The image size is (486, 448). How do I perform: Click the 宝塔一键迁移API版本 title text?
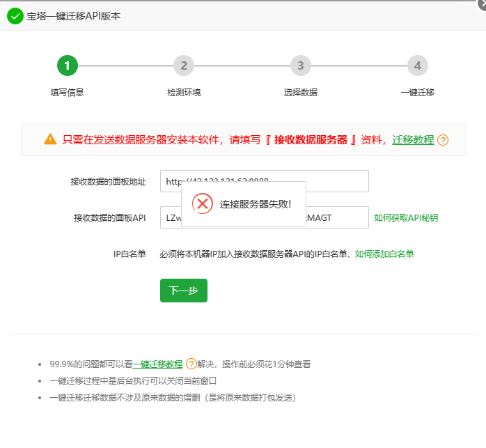tap(74, 16)
